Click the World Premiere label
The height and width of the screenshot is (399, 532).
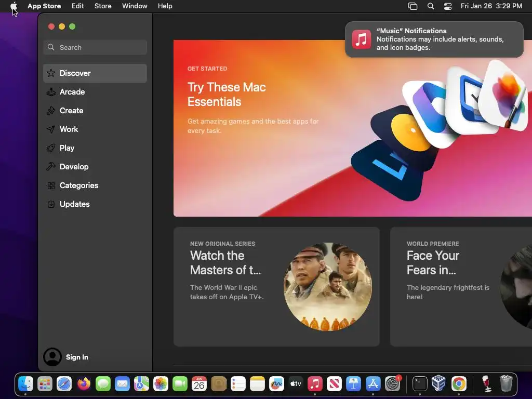coord(433,244)
